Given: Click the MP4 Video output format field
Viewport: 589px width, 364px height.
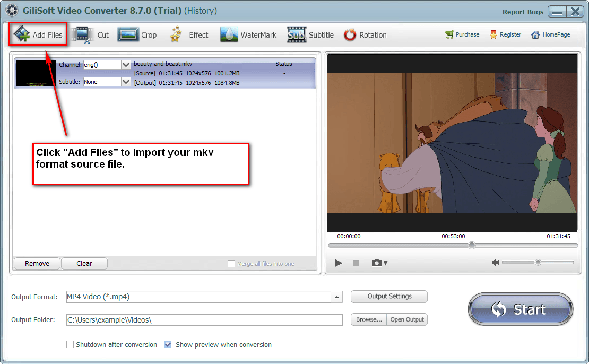Looking at the screenshot, I should pyautogui.click(x=198, y=297).
